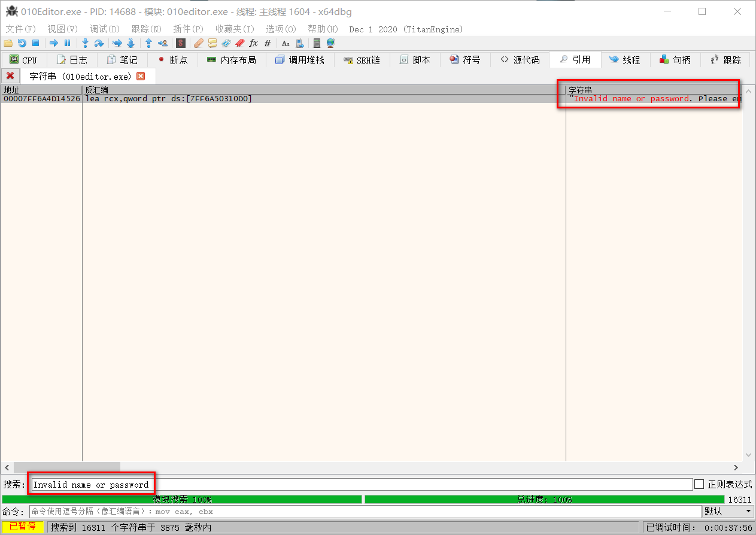This screenshot has height=535, width=756.
Task: Click the Intermodular calls icon
Action: [x=299, y=43]
